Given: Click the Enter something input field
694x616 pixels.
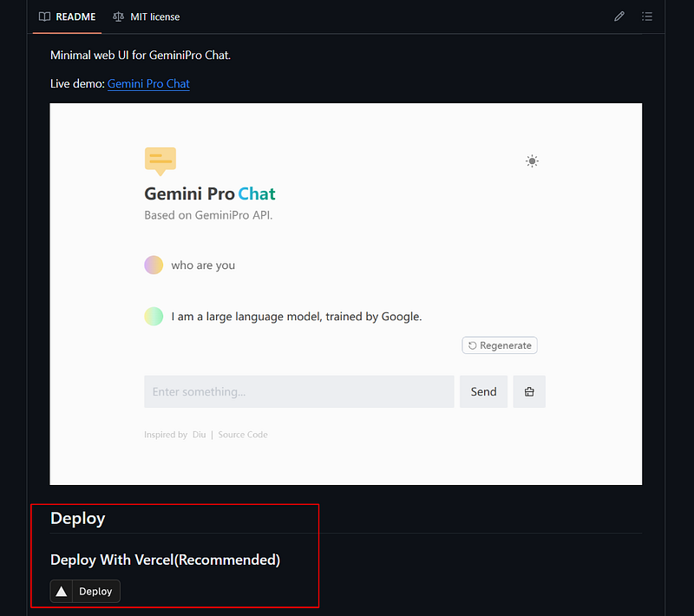Looking at the screenshot, I should pos(299,391).
